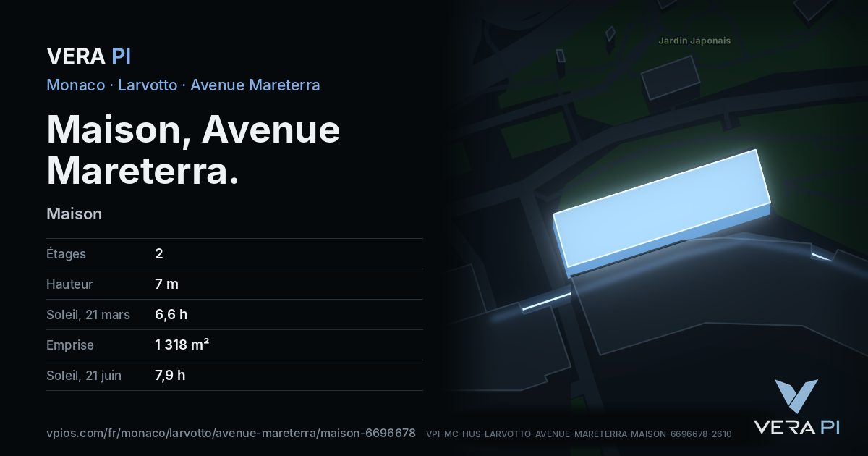Click the vpios.com URL at bottom
Image resolution: width=868 pixels, height=456 pixels.
pos(231,433)
